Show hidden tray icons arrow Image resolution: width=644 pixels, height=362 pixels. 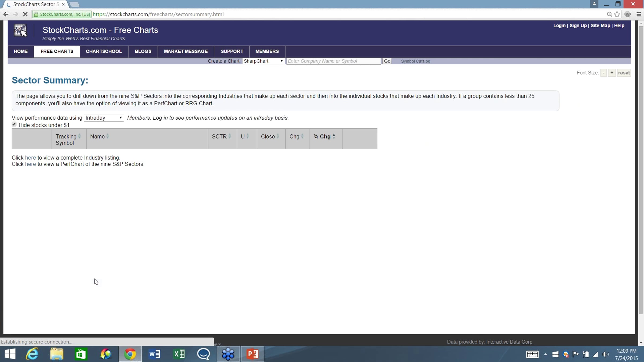point(546,354)
